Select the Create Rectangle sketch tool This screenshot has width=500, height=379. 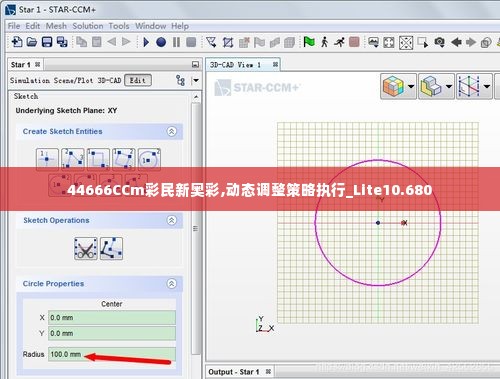tap(98, 159)
